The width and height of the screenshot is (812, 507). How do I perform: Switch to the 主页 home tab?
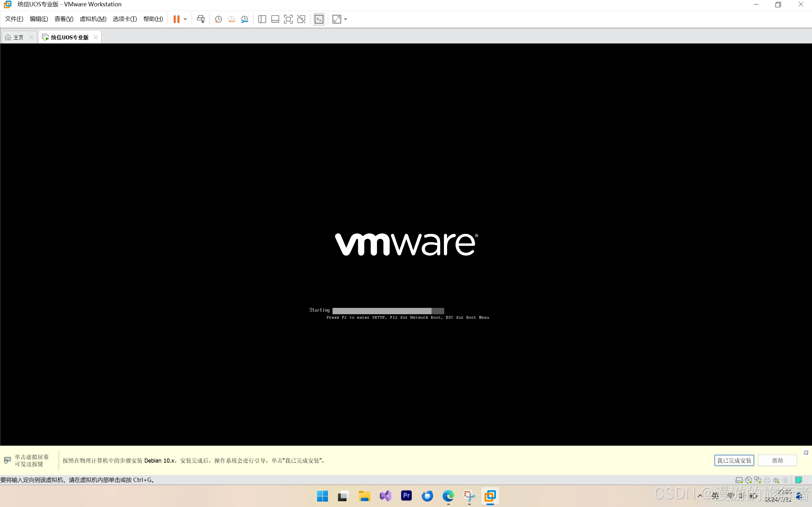15,37
